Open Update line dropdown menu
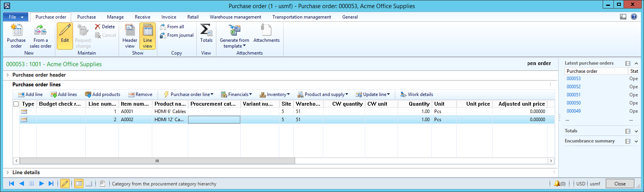The width and height of the screenshot is (644, 192). [x=373, y=94]
